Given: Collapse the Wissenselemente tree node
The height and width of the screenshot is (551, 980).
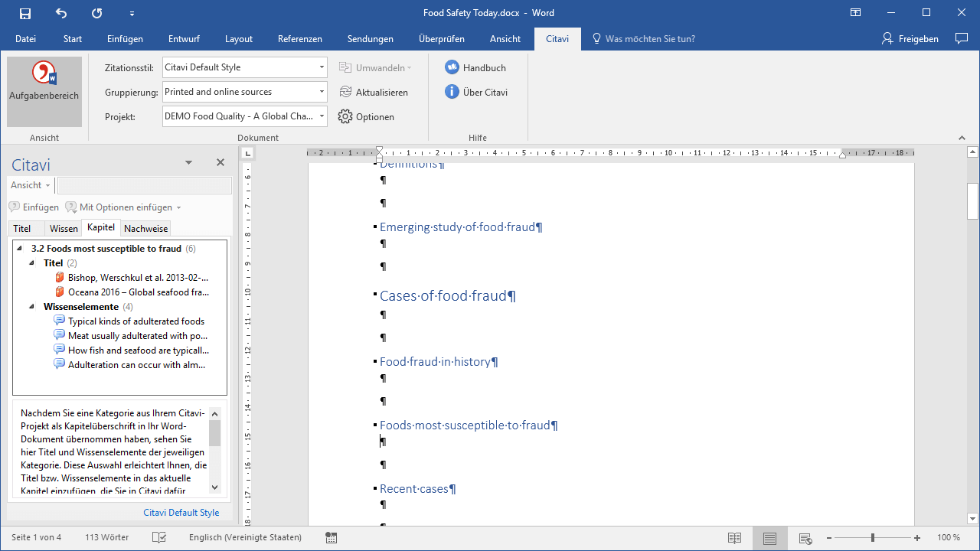Looking at the screenshot, I should (x=32, y=307).
